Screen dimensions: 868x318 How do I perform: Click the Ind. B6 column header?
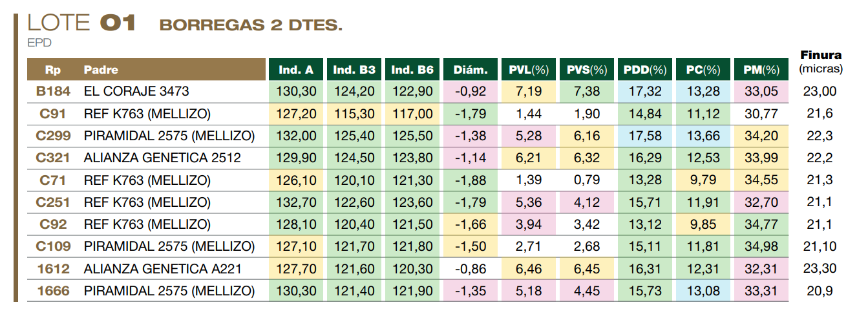[x=412, y=70]
